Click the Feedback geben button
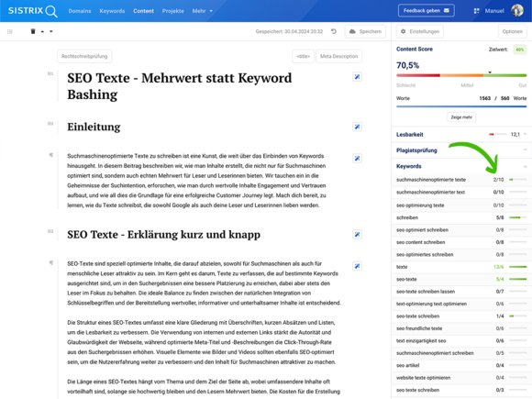This screenshot has width=532, height=399. tap(427, 10)
